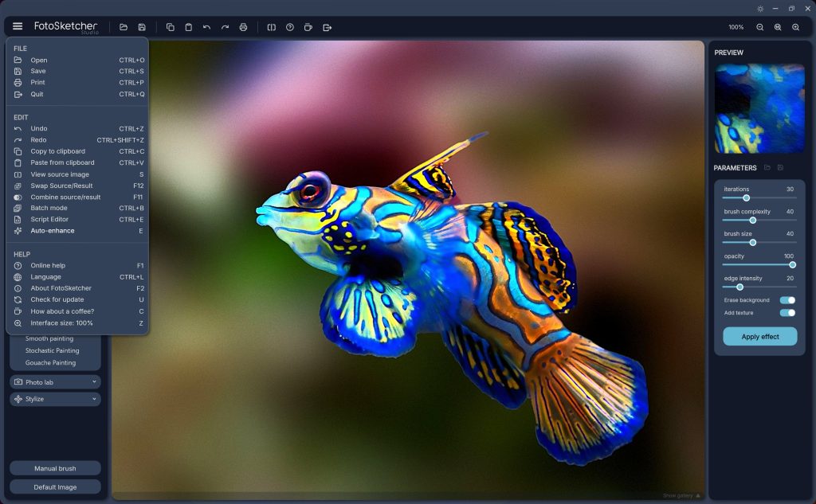Screen dimensions: 816x504
Task: Click the toolbar undo arrow icon
Action: pos(206,27)
